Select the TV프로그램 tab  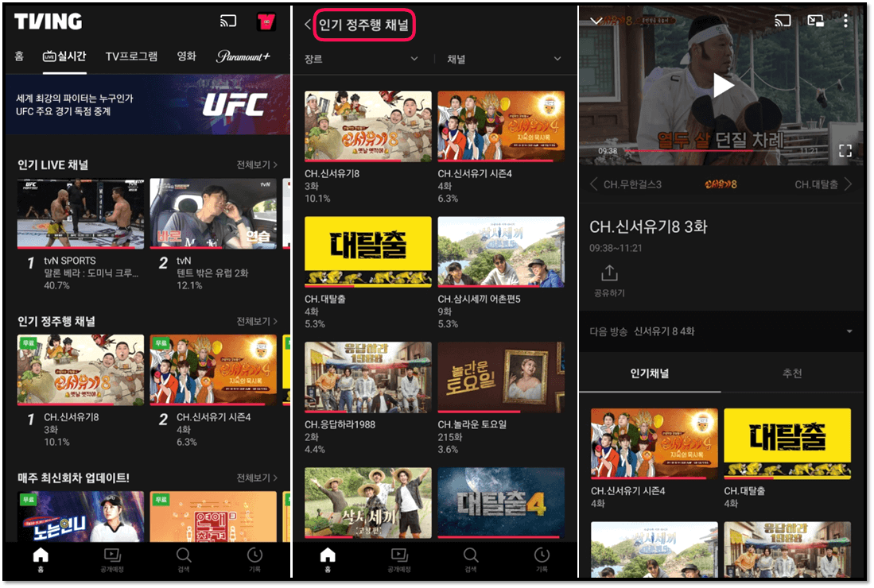[131, 56]
